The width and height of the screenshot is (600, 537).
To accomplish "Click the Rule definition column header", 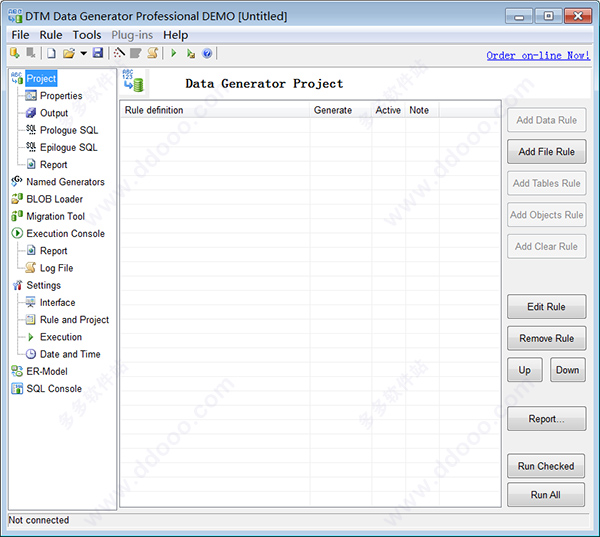I will (x=215, y=110).
